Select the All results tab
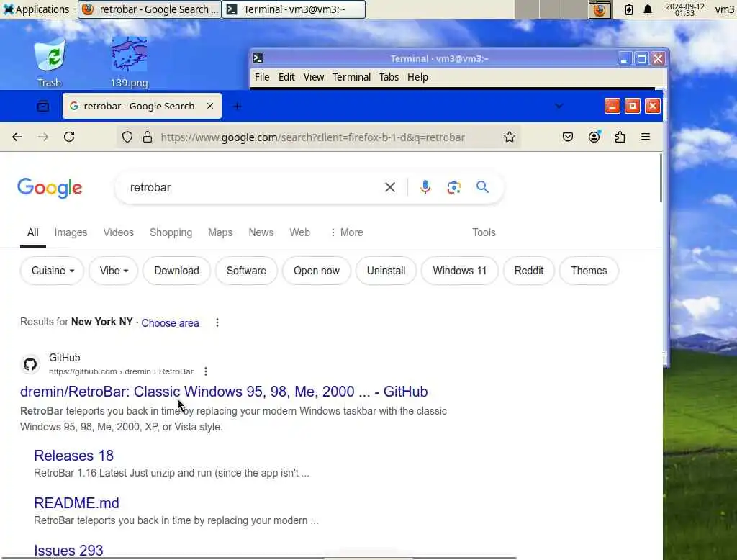 (x=33, y=232)
